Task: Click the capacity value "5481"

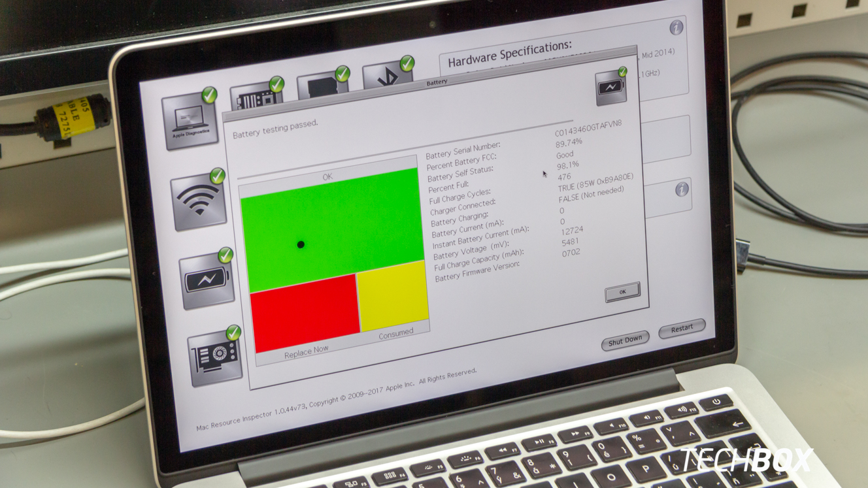Action: (x=570, y=242)
